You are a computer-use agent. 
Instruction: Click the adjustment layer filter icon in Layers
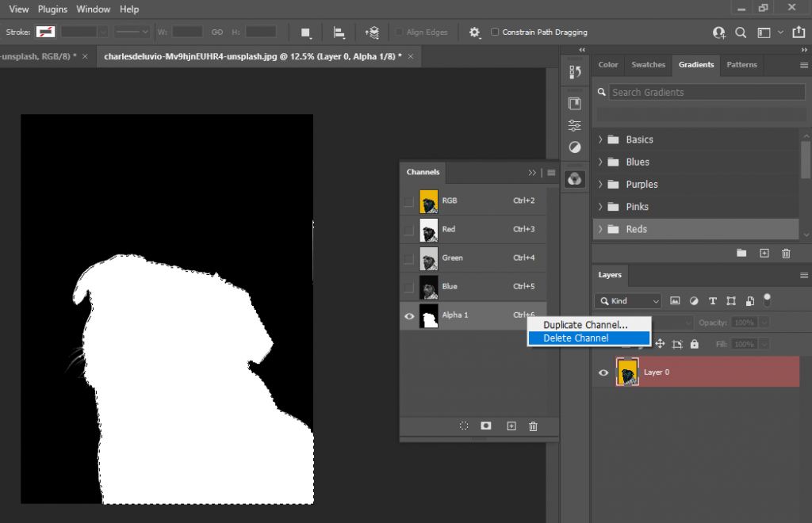tap(694, 300)
